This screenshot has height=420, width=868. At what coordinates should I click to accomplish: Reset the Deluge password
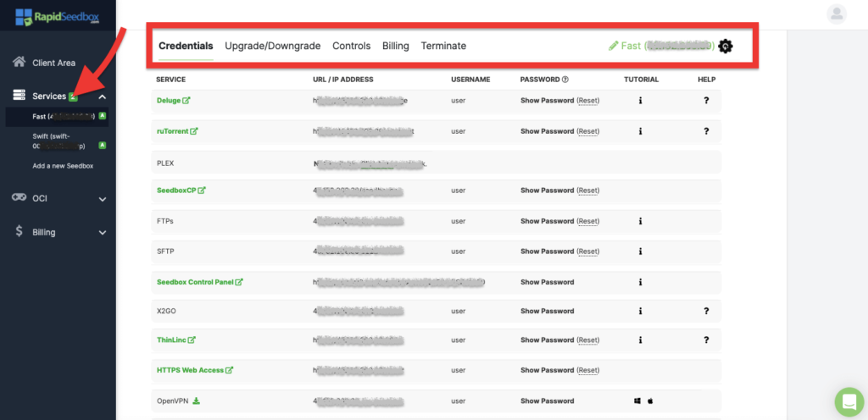click(588, 101)
